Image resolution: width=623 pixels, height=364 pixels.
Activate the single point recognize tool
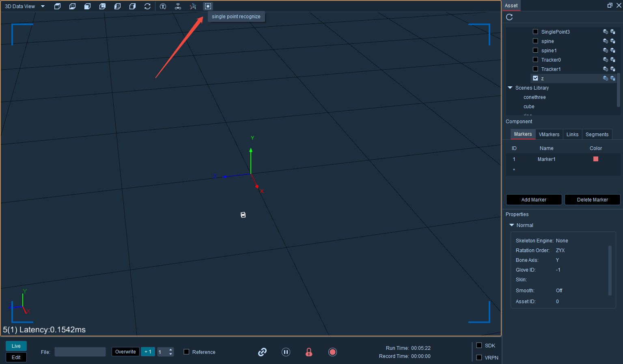(x=208, y=6)
